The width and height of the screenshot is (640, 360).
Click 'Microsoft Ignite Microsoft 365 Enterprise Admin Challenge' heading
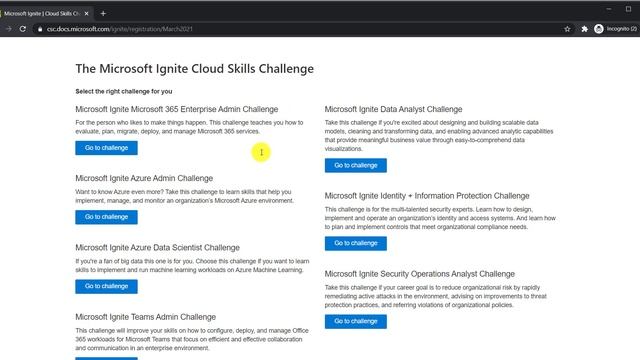[x=177, y=109]
